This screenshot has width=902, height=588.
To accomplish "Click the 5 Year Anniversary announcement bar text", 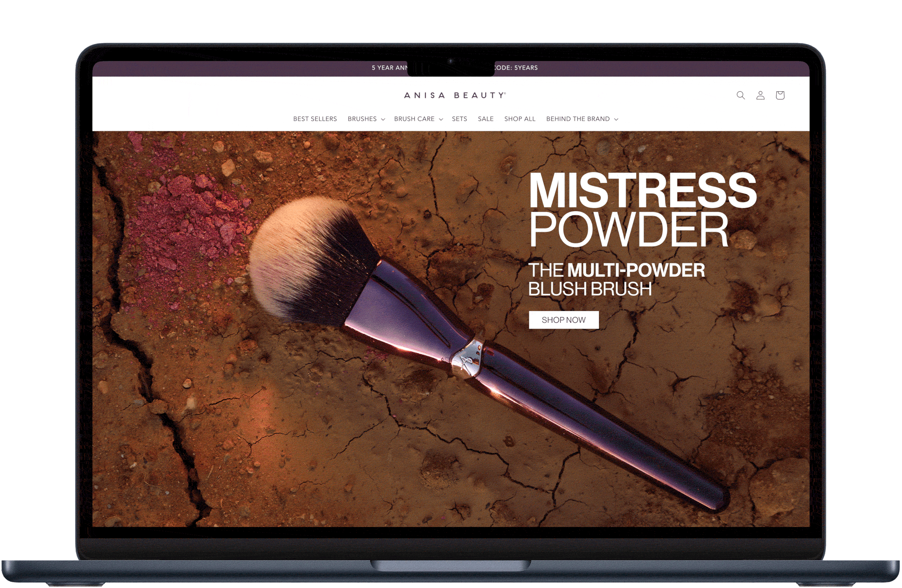I will tap(454, 68).
